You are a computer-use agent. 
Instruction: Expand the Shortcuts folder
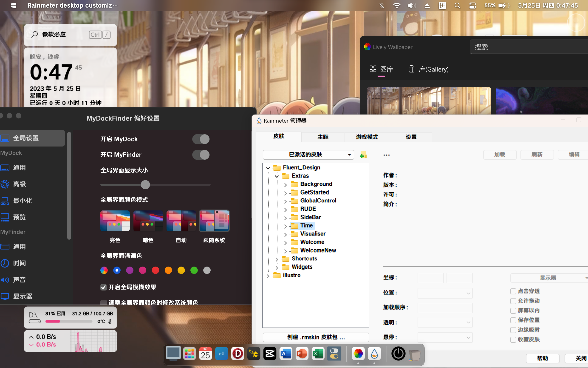coord(277,259)
